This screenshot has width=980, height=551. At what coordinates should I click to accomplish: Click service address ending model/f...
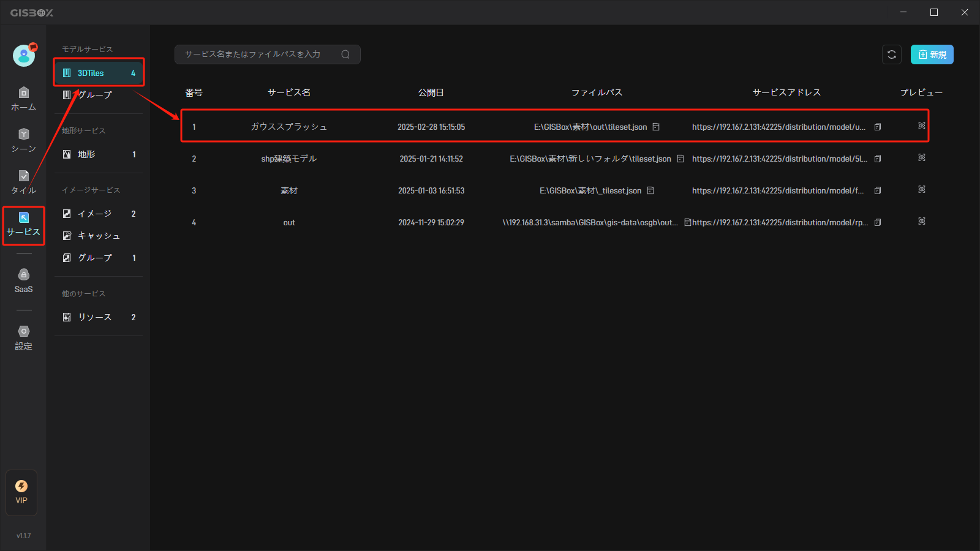coord(778,190)
